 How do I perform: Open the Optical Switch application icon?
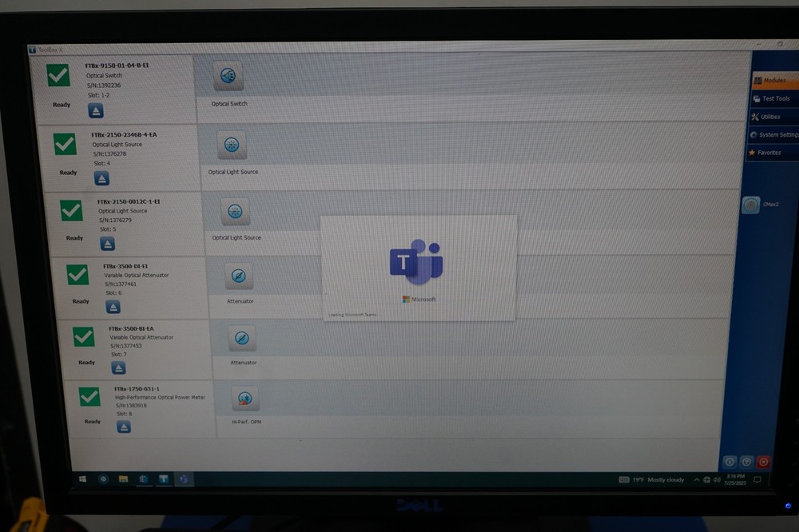228,77
